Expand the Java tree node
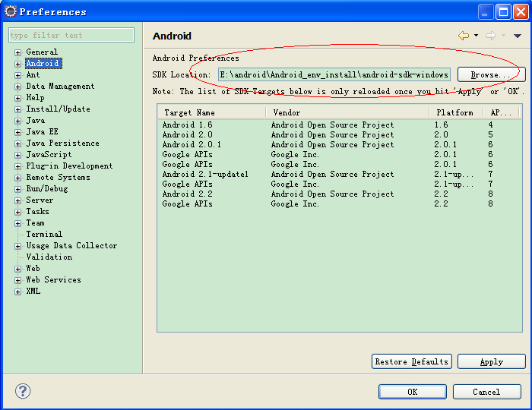 point(18,121)
